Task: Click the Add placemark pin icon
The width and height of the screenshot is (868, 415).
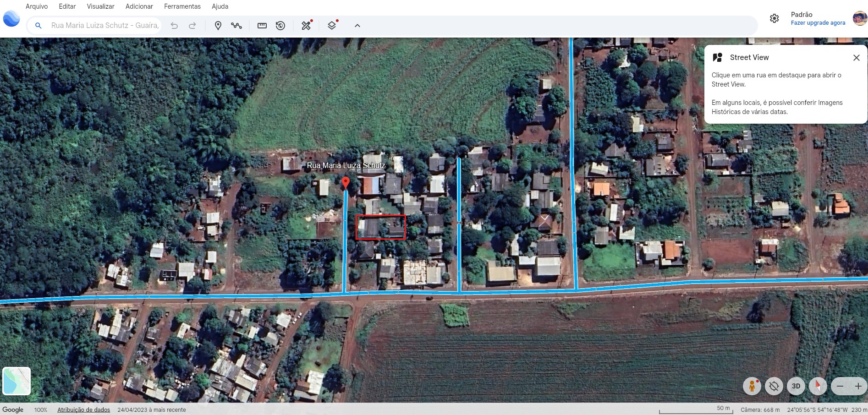Action: pos(218,26)
